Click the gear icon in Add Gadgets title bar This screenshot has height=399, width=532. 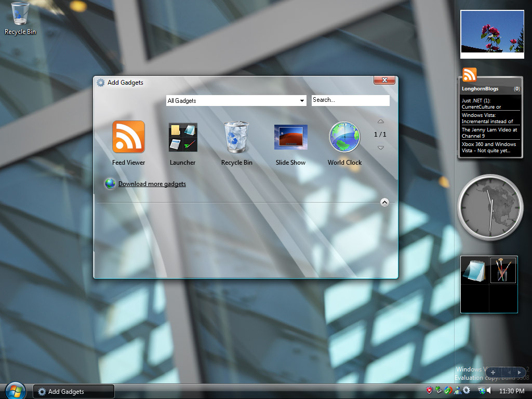pyautogui.click(x=100, y=83)
